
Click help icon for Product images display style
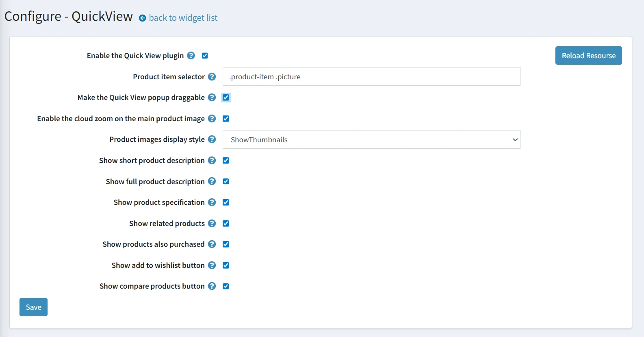click(x=212, y=139)
